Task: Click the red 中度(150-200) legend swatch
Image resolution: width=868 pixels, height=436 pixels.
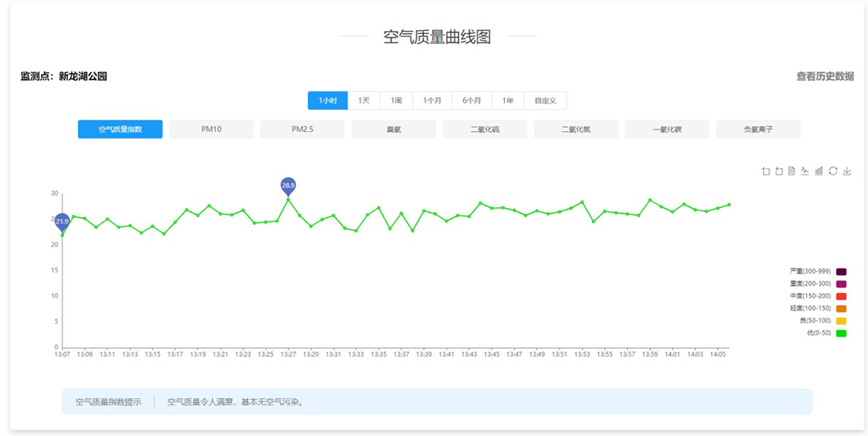Action: click(841, 296)
